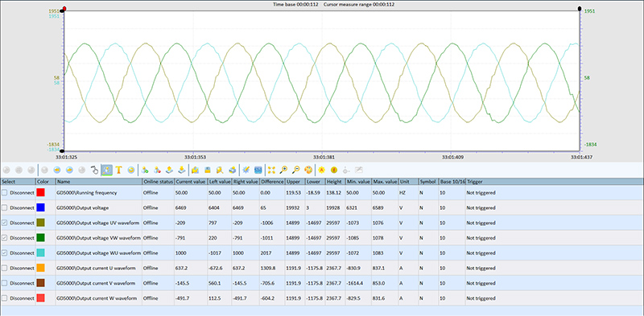This screenshot has width=644, height=316.
Task: Click the black marker below chart's left edge
Action: [x=62, y=151]
